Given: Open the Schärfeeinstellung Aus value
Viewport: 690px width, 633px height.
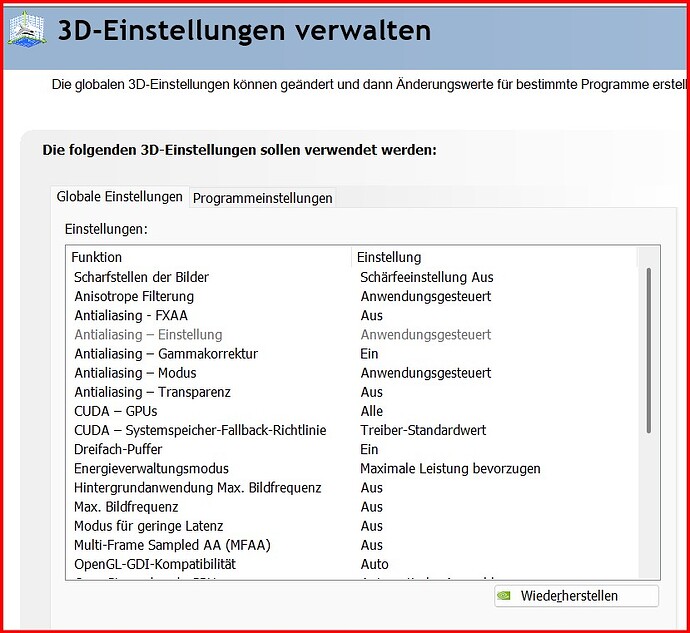Looking at the screenshot, I should coord(426,277).
